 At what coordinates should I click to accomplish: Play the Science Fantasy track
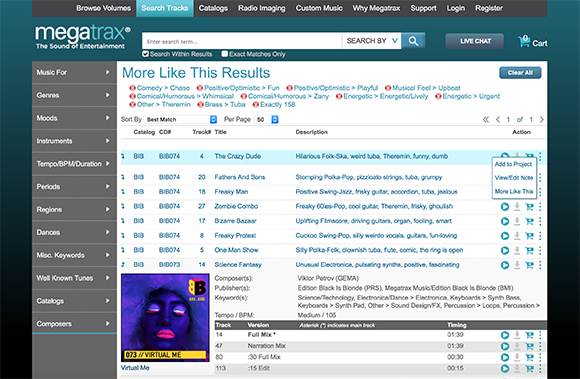pyautogui.click(x=505, y=265)
